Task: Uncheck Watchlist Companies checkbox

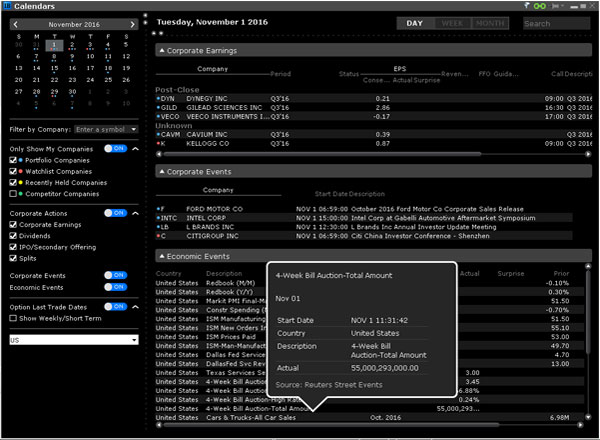Action: [x=13, y=171]
